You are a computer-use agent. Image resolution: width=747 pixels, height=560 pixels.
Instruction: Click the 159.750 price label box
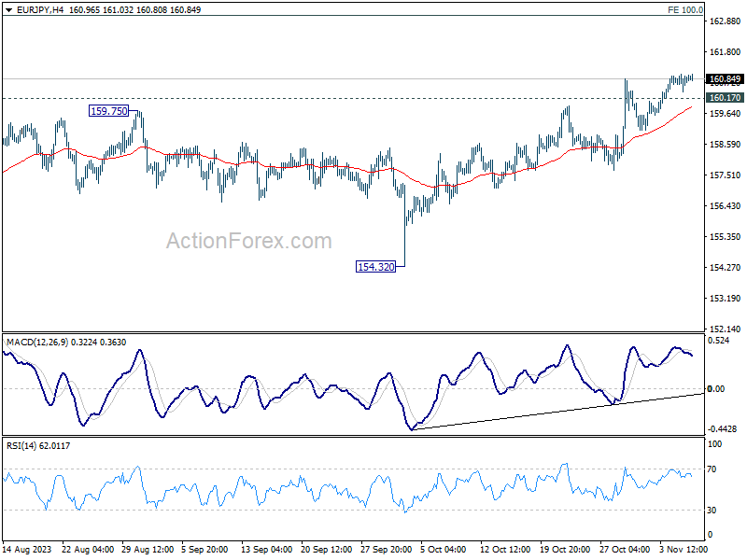coord(109,111)
